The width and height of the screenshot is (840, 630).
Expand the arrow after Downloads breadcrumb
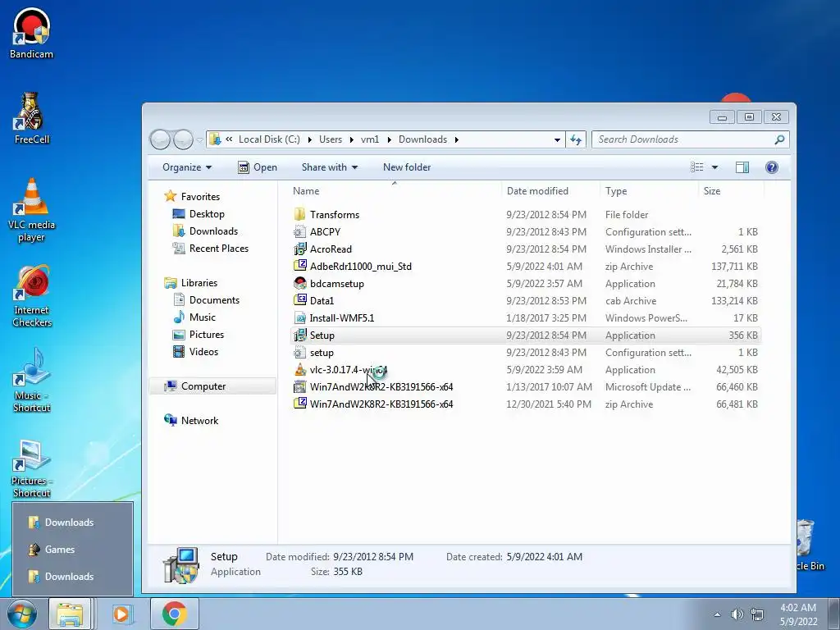tap(456, 139)
